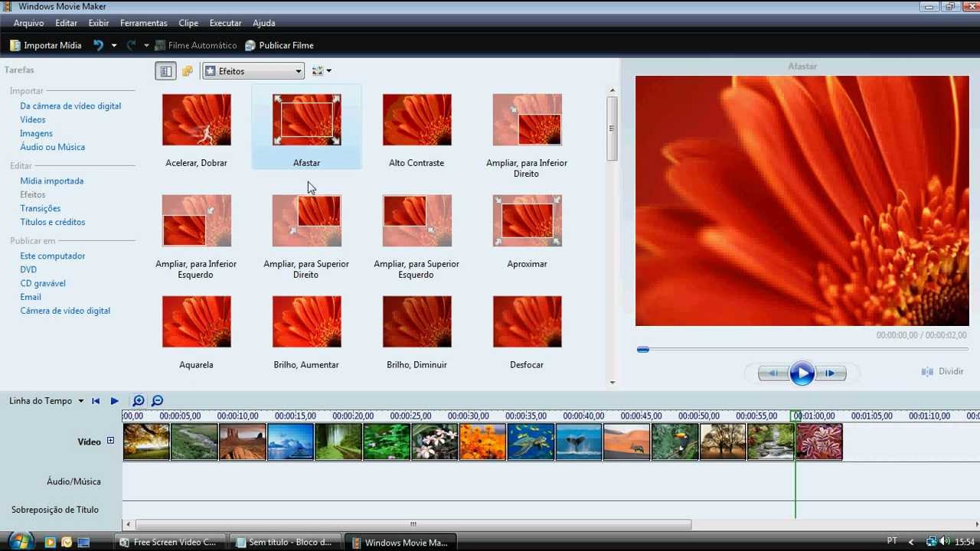This screenshot has width=980, height=551.
Task: Select the Ampliar, para Inferior Esquerdo effect
Action: click(x=196, y=221)
